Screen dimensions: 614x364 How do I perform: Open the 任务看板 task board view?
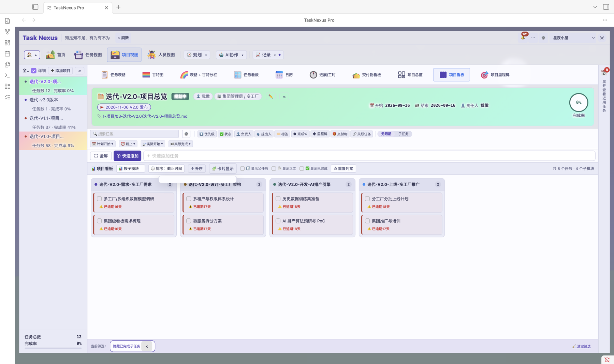point(246,75)
